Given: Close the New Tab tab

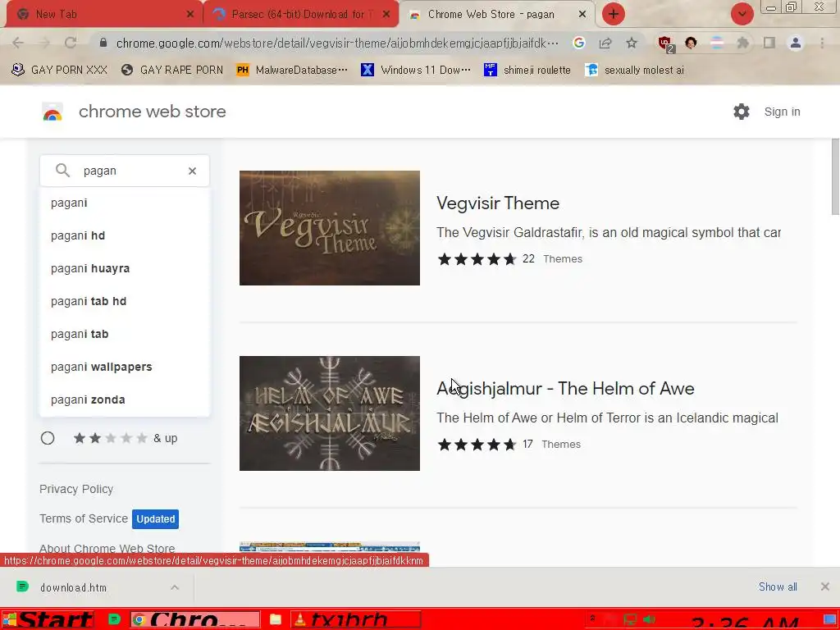Looking at the screenshot, I should [190, 15].
